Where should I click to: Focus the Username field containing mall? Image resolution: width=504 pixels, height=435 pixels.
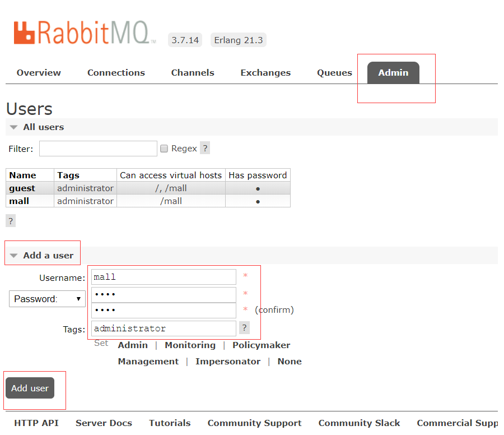pyautogui.click(x=164, y=277)
